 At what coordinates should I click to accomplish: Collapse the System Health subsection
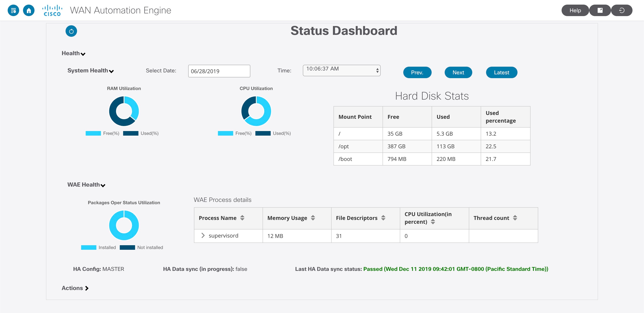pos(112,71)
